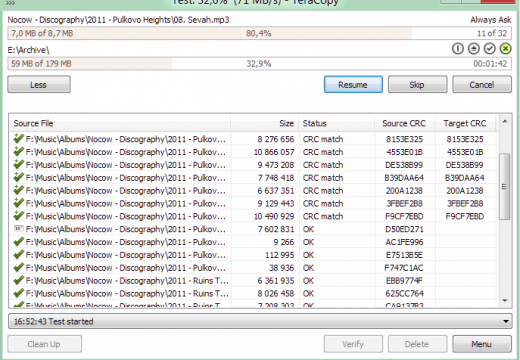Click green check icon of 38 936 row
The width and height of the screenshot is (520, 360).
[x=18, y=267]
